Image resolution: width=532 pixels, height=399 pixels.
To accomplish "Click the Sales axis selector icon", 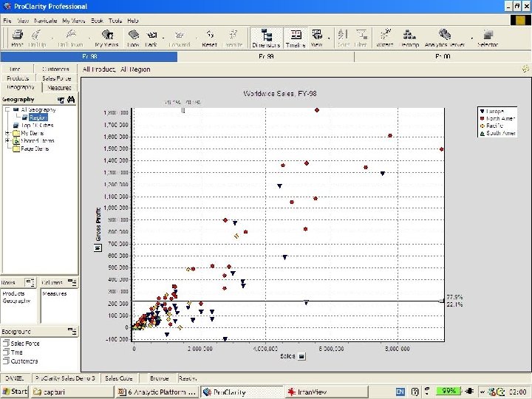I will [x=301, y=356].
